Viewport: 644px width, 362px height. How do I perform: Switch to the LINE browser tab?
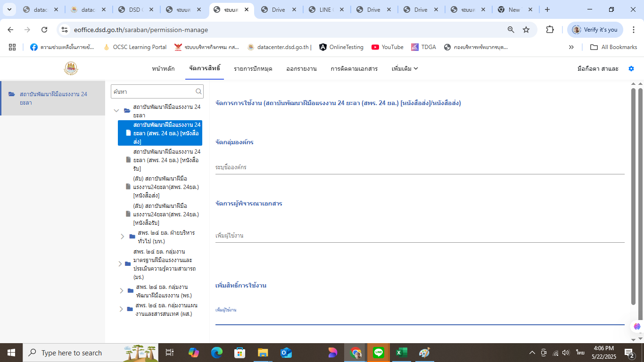326,9
